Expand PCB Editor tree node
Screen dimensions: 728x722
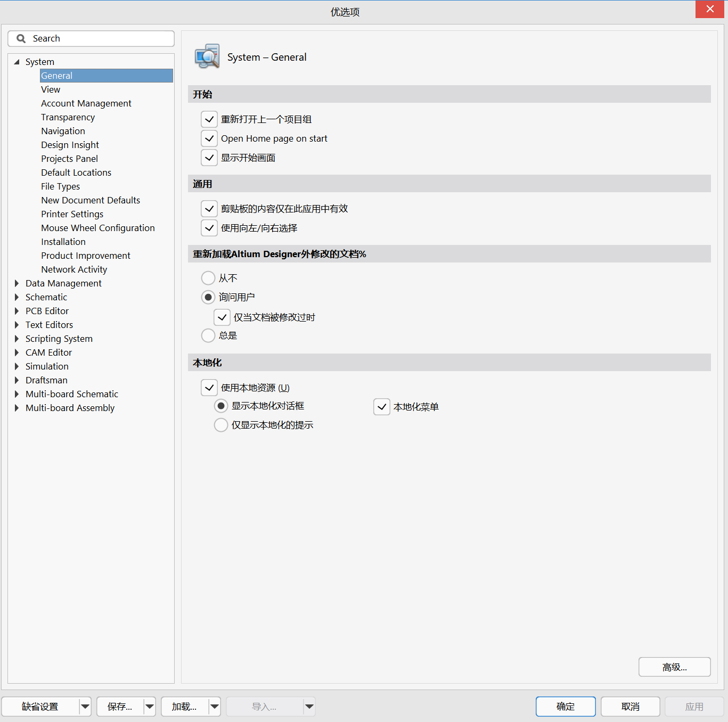(17, 311)
